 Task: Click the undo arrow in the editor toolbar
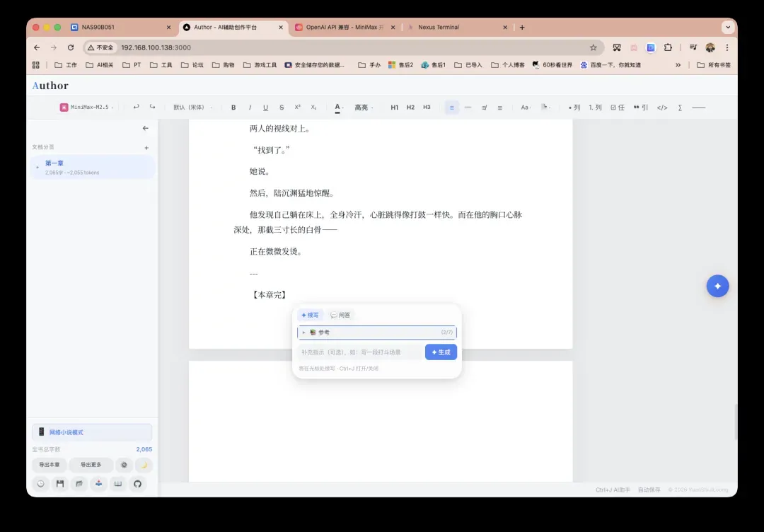point(137,108)
